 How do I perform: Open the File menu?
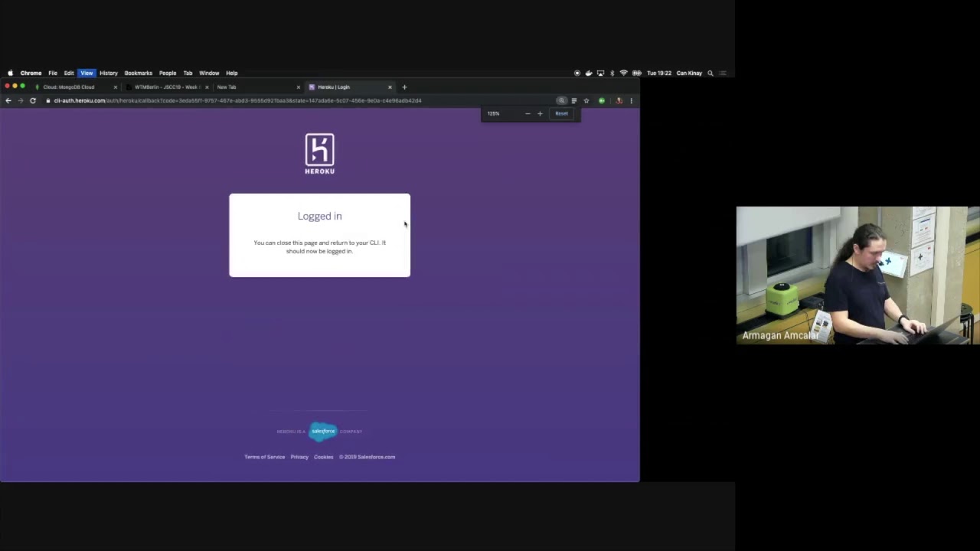pos(53,73)
